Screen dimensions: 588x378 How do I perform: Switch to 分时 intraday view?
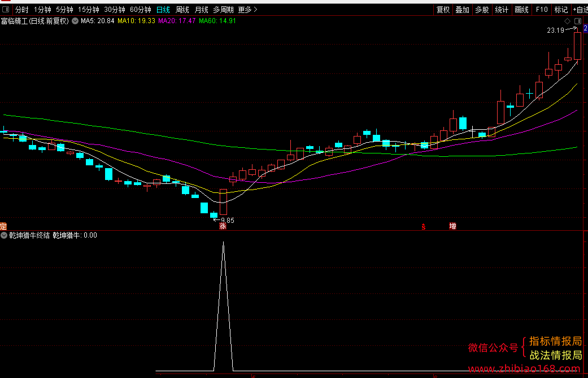22,10
